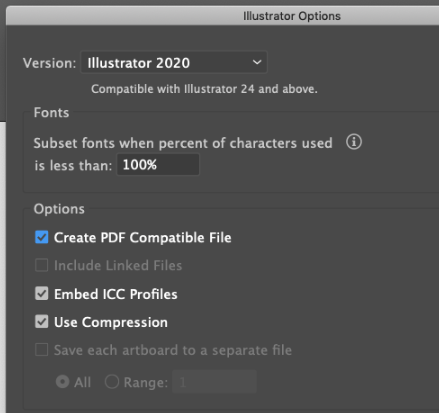The width and height of the screenshot is (439, 413).
Task: Click the Illustrator Options title bar
Action: pos(222,16)
